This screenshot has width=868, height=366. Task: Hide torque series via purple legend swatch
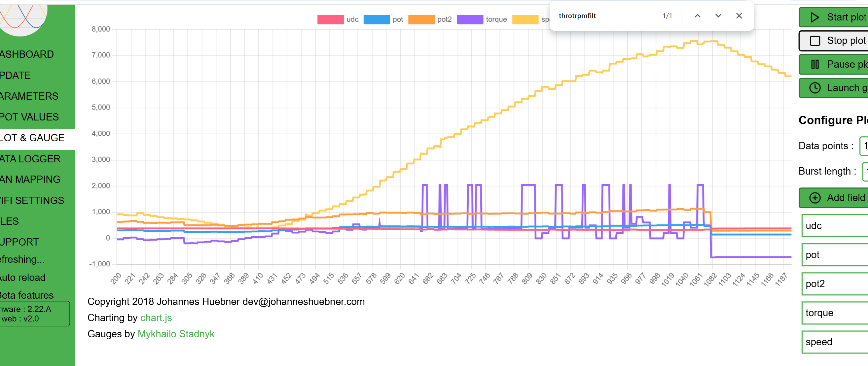pos(470,19)
